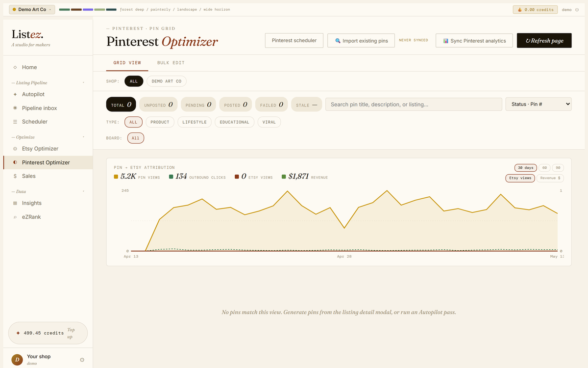Select the All board filter

pyautogui.click(x=136, y=138)
